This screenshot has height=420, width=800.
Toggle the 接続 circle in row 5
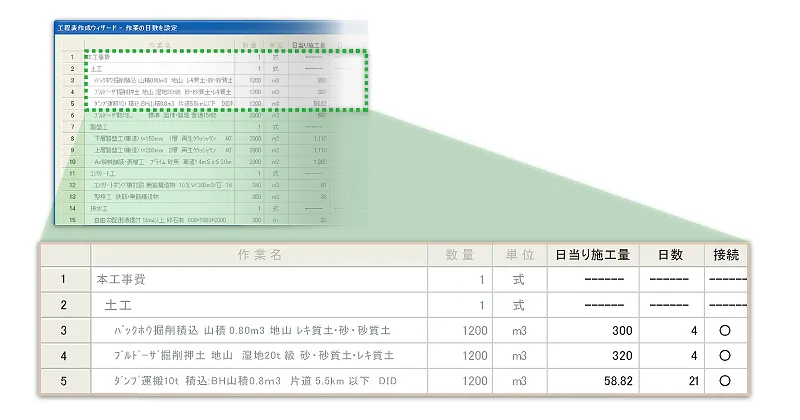(725, 381)
